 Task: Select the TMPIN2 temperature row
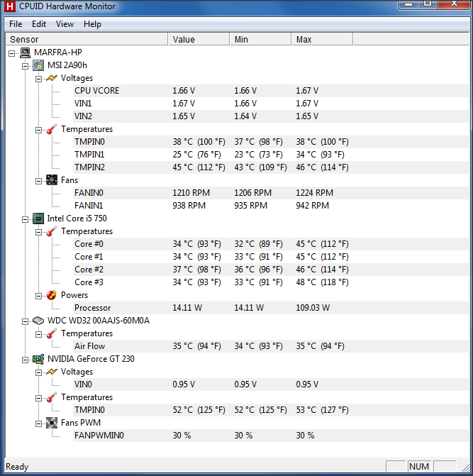pyautogui.click(x=271, y=167)
